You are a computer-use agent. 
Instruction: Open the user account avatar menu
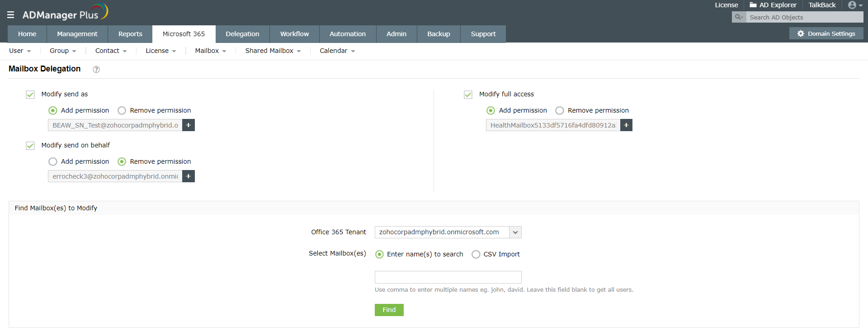(x=855, y=5)
